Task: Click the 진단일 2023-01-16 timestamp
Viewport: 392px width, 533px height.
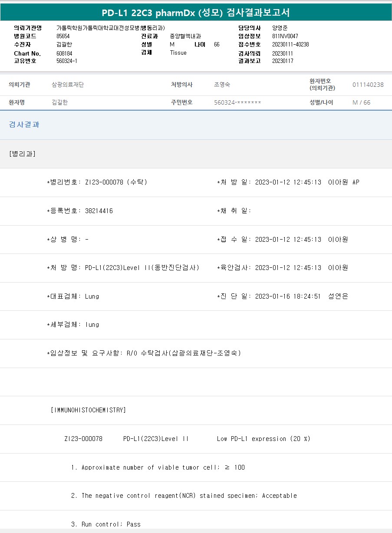Action: point(287,296)
